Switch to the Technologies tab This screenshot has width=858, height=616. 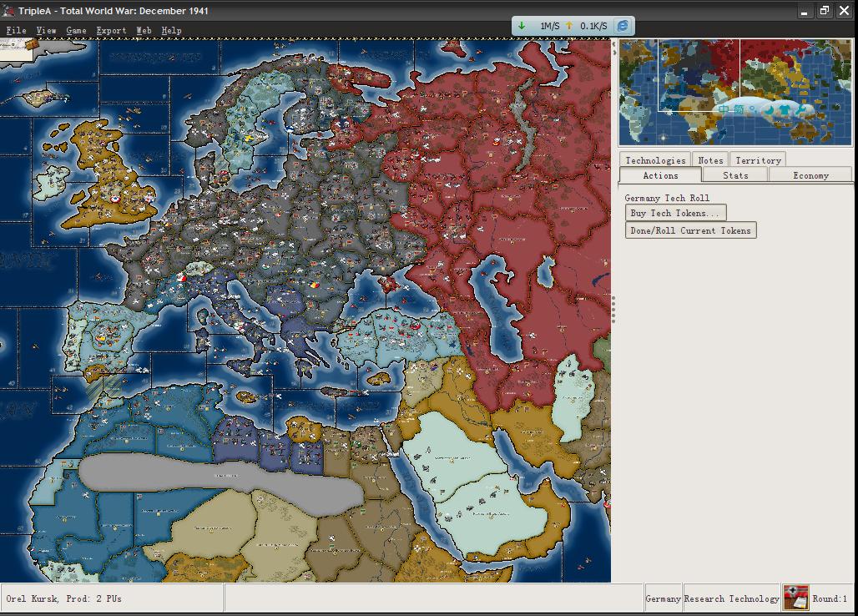click(655, 159)
